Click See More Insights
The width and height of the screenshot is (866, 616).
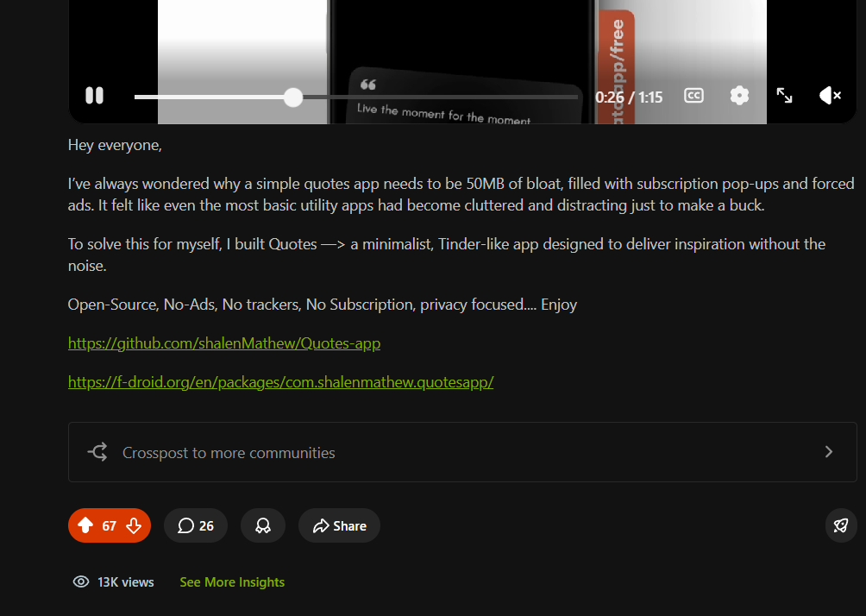232,582
